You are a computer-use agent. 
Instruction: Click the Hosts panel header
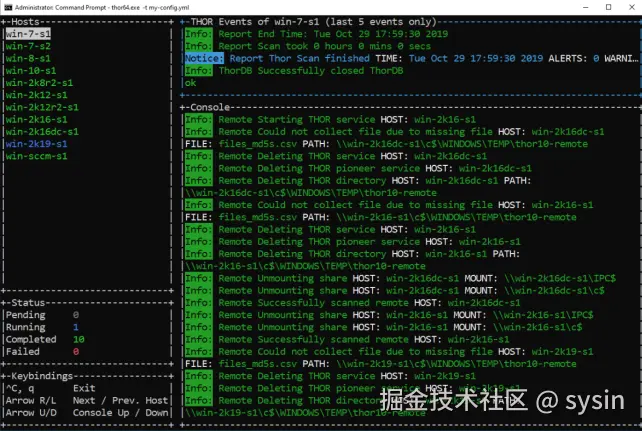coord(25,22)
